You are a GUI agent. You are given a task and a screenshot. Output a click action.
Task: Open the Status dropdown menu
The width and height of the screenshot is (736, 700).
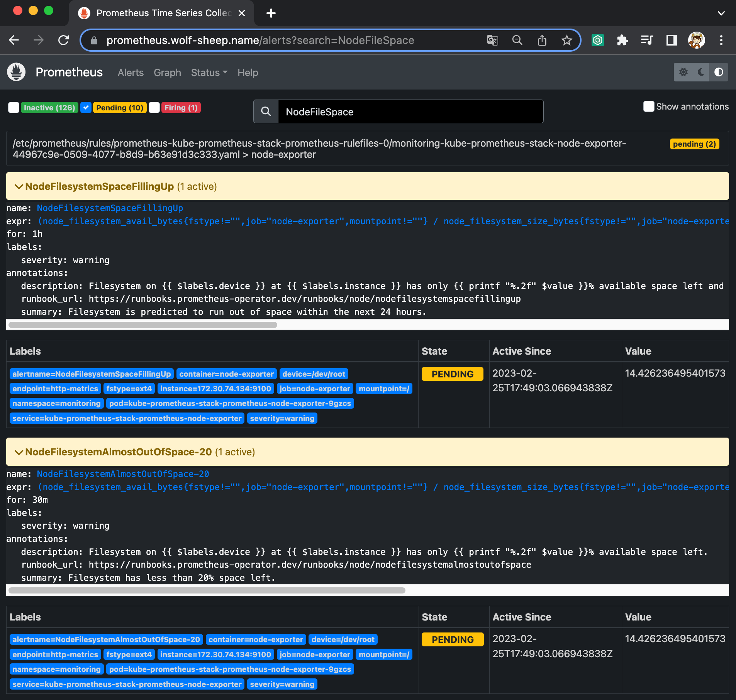pos(209,73)
